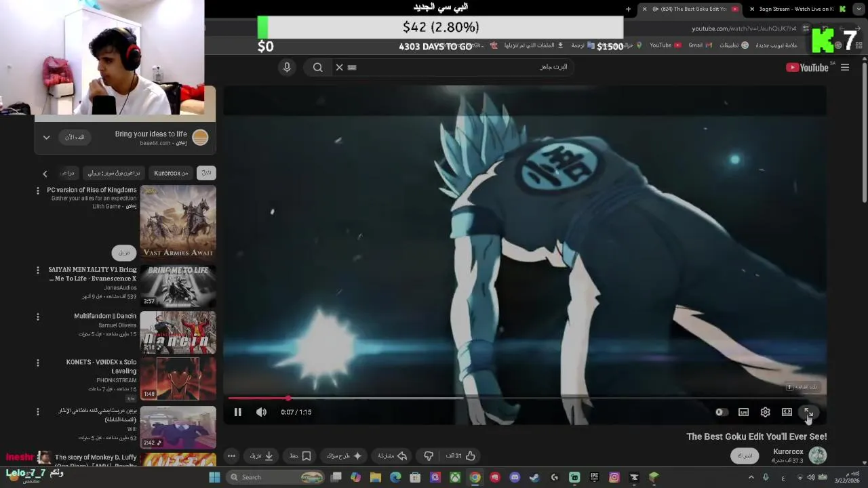Open options for 2:42 Arabic video
The width and height of the screenshot is (868, 488).
click(x=38, y=411)
